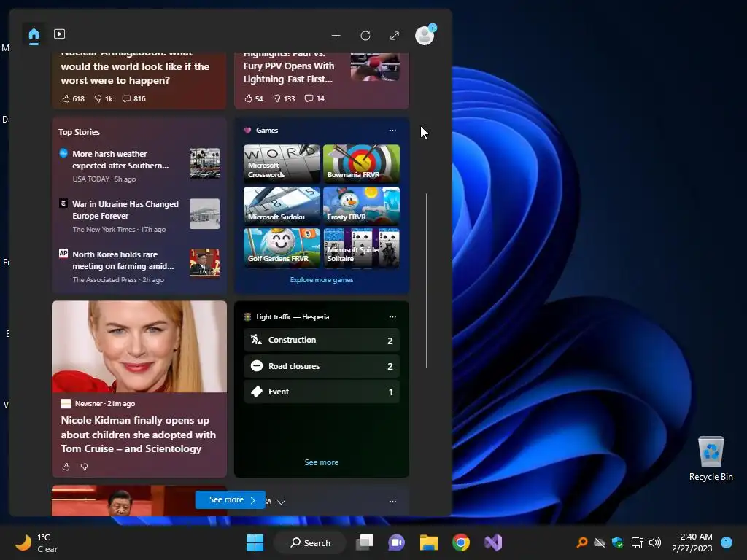The height and width of the screenshot is (560, 747).
Task: Launch Frosty FRVR game
Action: 361,205
